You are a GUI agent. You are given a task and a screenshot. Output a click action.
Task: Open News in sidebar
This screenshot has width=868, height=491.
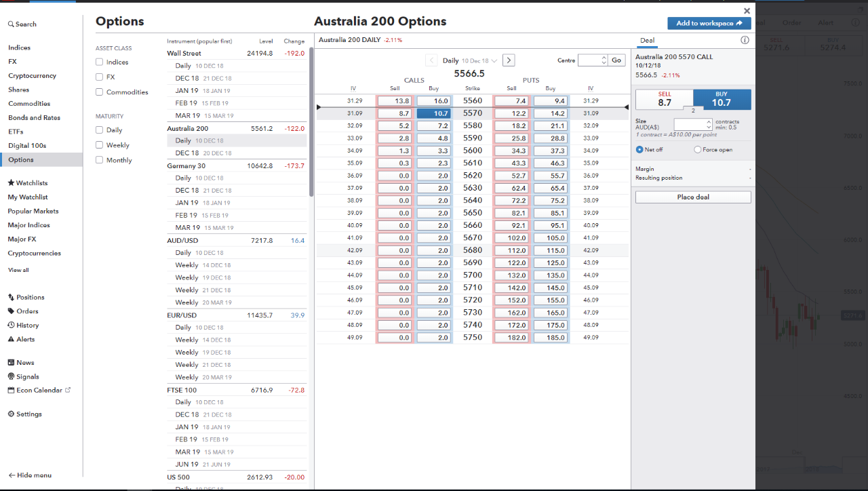click(x=21, y=363)
